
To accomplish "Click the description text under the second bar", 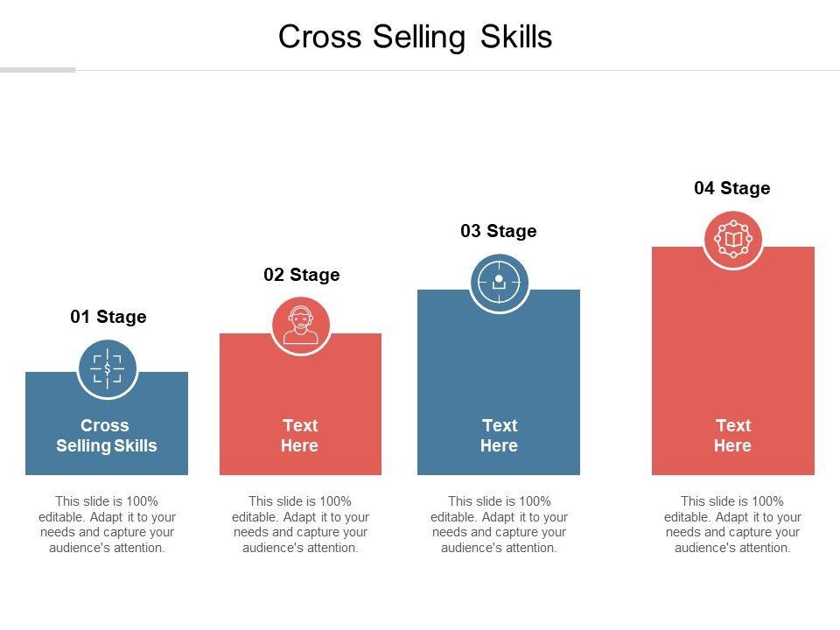I will click(x=300, y=525).
